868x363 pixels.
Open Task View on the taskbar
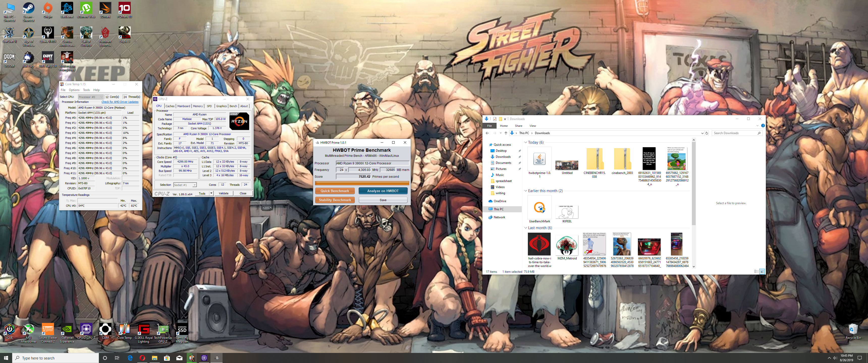(x=117, y=358)
